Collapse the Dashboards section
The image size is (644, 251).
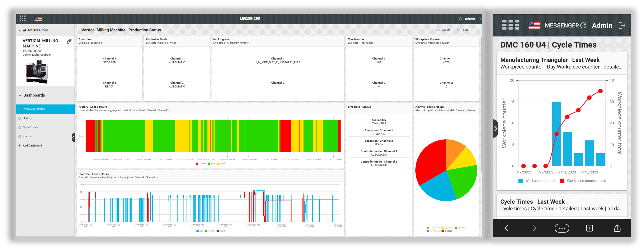tap(20, 96)
